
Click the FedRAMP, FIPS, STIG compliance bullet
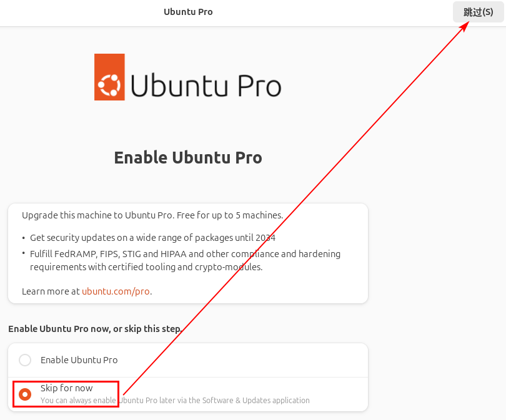tap(186, 254)
